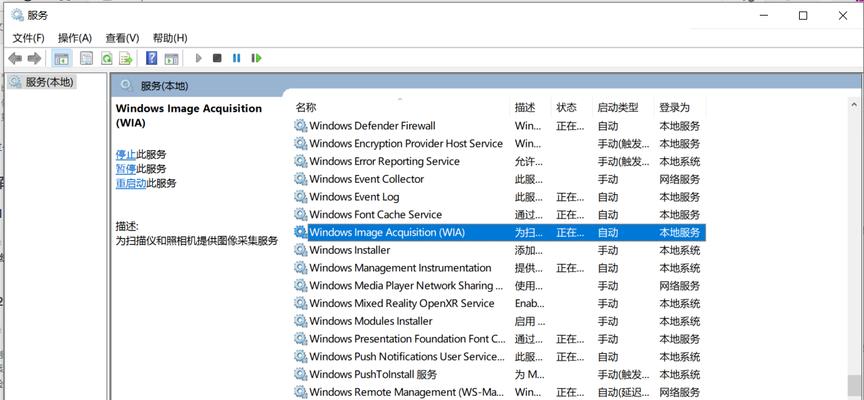
Task: Sort by the 登录为 column header
Action: [681, 107]
